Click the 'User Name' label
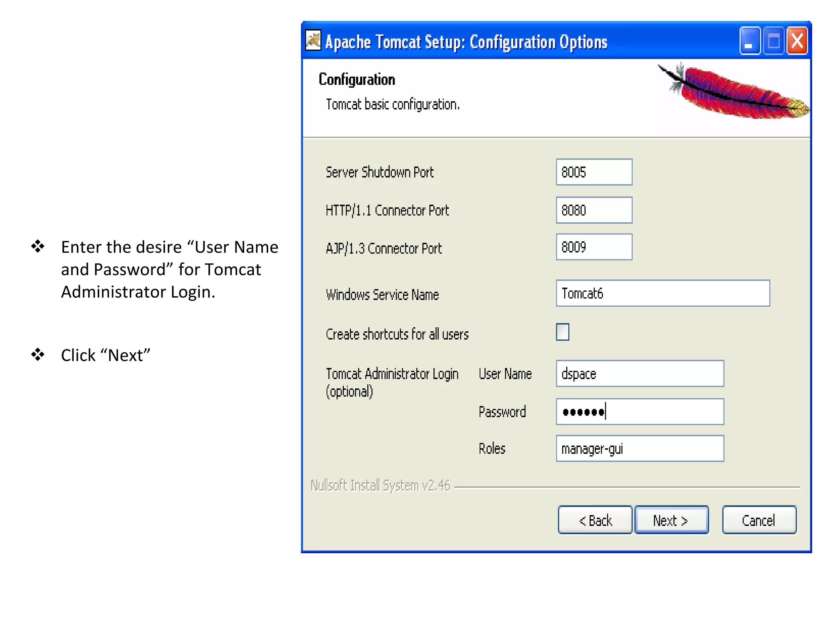Screen dimensions: 840x630 coord(505,374)
